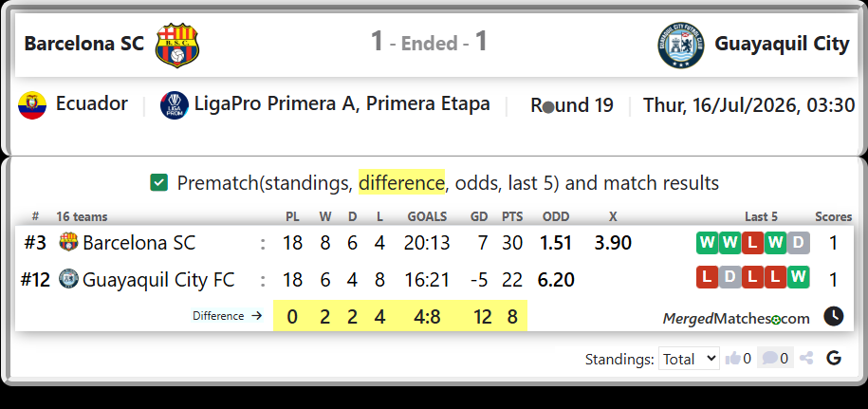Click LigaPro Primera A, Primera Etapa
Viewport: 868px width, 409px height.
[x=342, y=104]
